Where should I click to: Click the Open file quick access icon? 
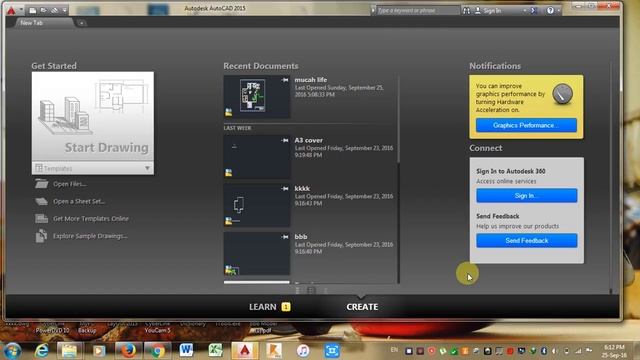(44, 10)
